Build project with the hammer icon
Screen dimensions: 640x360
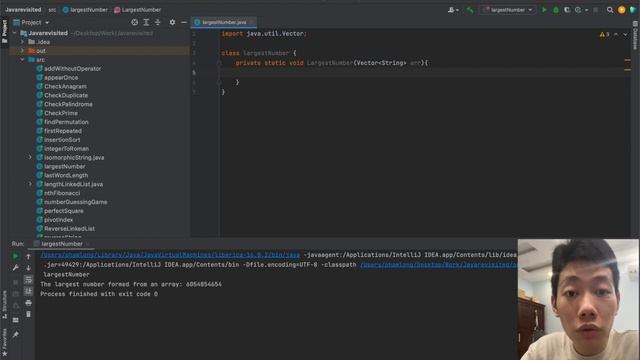pos(470,10)
